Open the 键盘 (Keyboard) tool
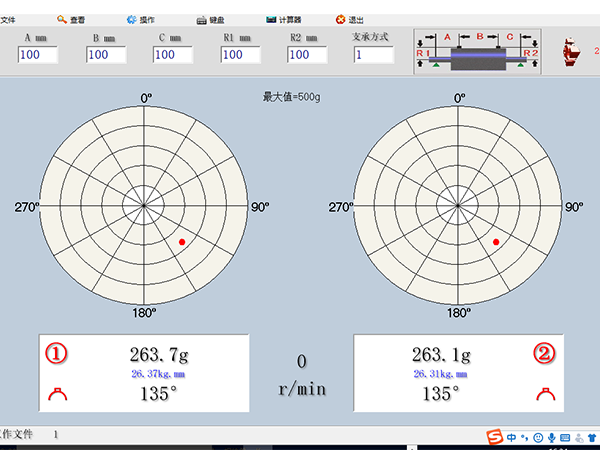 point(209,19)
